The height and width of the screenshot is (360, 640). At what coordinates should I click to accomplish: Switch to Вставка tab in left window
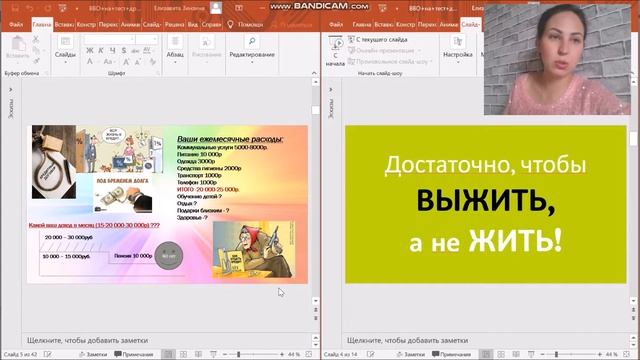(x=64, y=24)
